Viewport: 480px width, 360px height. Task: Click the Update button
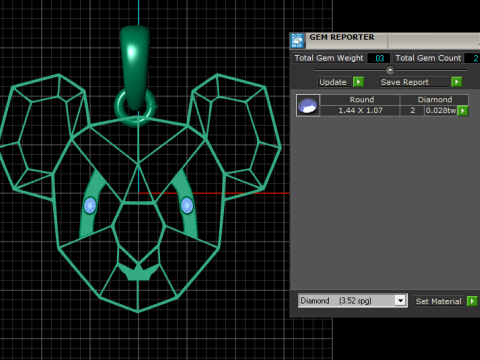[x=333, y=82]
